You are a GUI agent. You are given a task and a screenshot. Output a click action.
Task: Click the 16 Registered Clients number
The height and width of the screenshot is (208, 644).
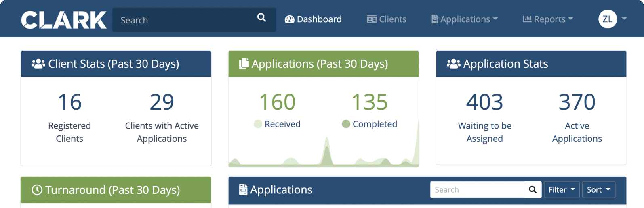[x=69, y=102]
